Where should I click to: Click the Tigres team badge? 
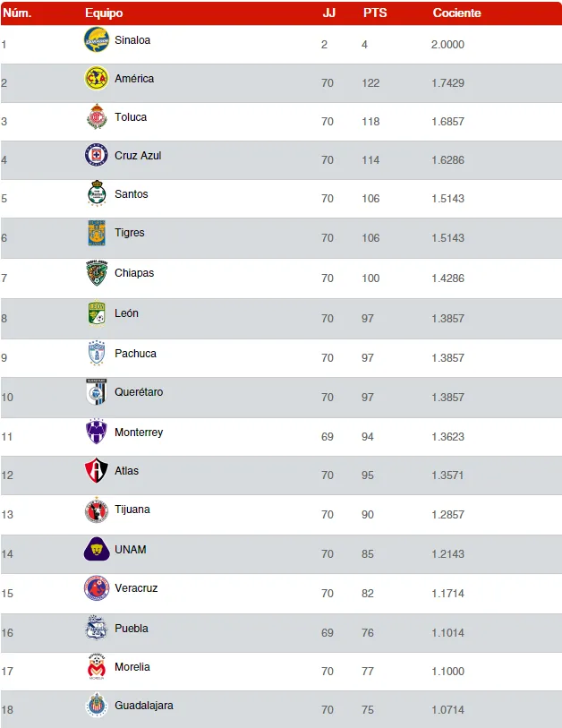point(97,233)
